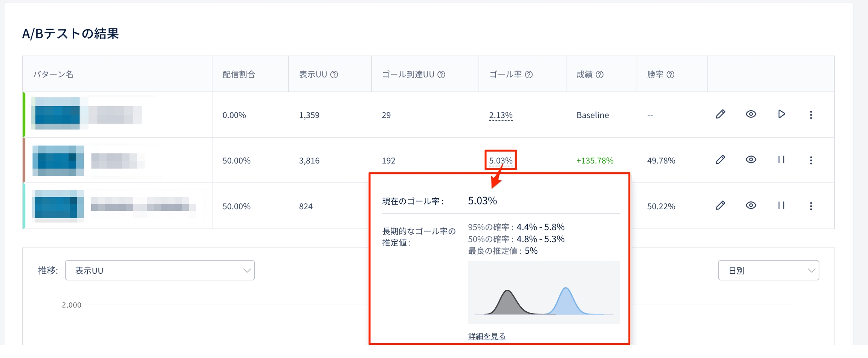The image size is (868, 358).
Task: Click the 詳細を見る link
Action: pos(487,336)
